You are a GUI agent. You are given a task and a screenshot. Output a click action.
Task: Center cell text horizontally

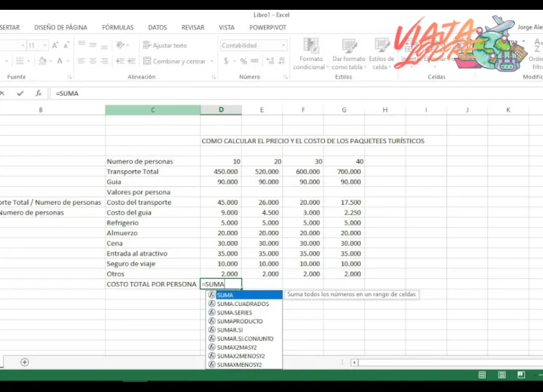pyautogui.click(x=93, y=61)
